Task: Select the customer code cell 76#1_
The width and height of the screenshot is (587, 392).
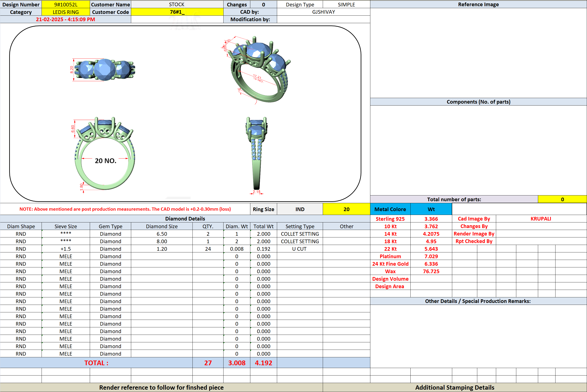Action: click(x=177, y=12)
